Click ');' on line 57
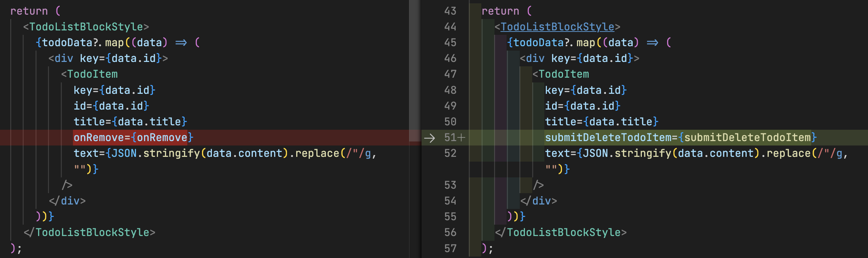868x258 pixels. [x=488, y=248]
